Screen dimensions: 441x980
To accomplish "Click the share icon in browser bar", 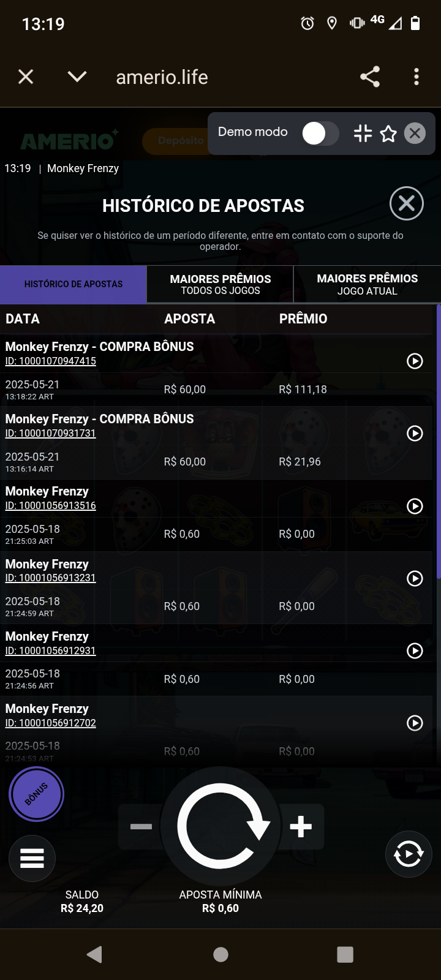I will tap(370, 77).
